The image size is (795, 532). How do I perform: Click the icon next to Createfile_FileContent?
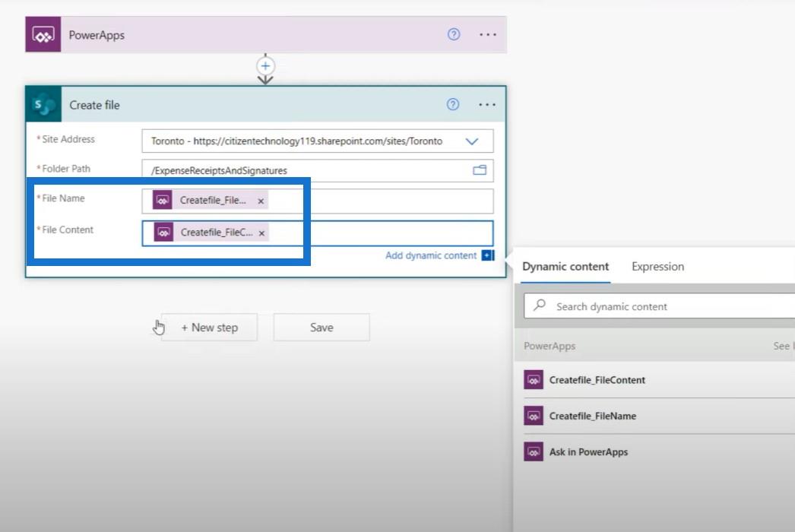pyautogui.click(x=534, y=380)
